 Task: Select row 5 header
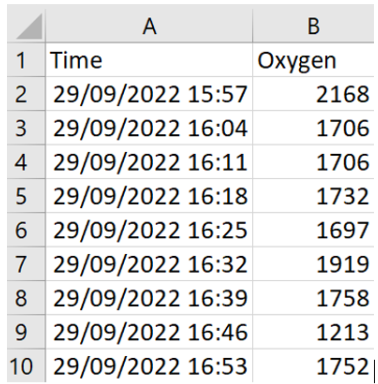click(x=26, y=196)
